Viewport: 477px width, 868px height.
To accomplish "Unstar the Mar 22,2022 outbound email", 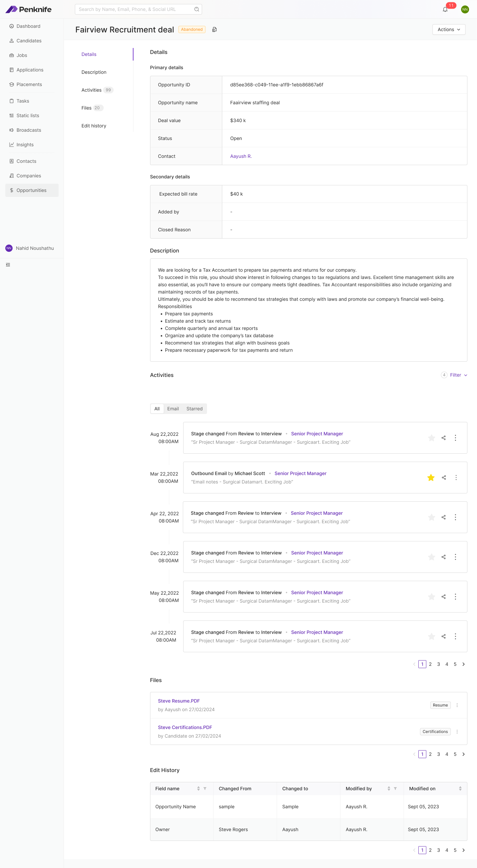I will click(431, 478).
